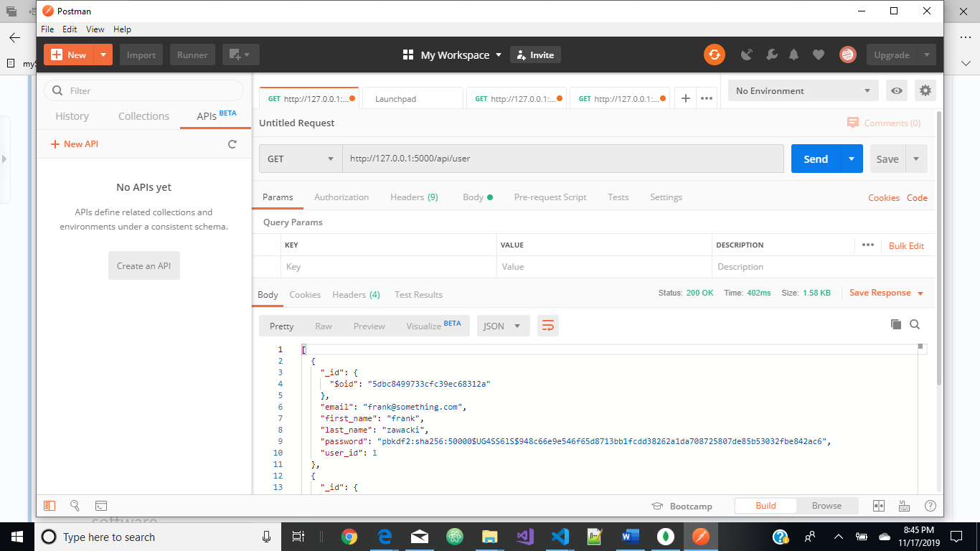Open the Cookies link
This screenshot has height=551, width=980.
884,198
